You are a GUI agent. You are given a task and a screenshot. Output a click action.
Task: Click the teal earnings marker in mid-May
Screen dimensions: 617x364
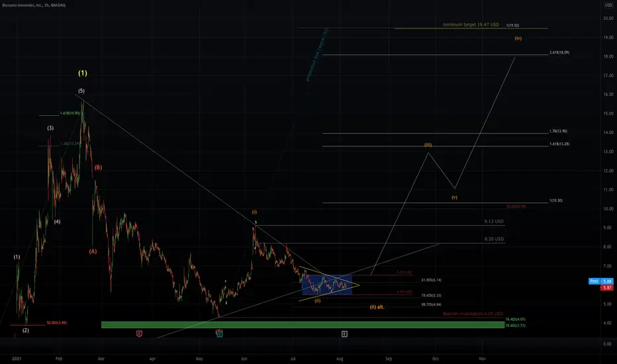(220, 334)
